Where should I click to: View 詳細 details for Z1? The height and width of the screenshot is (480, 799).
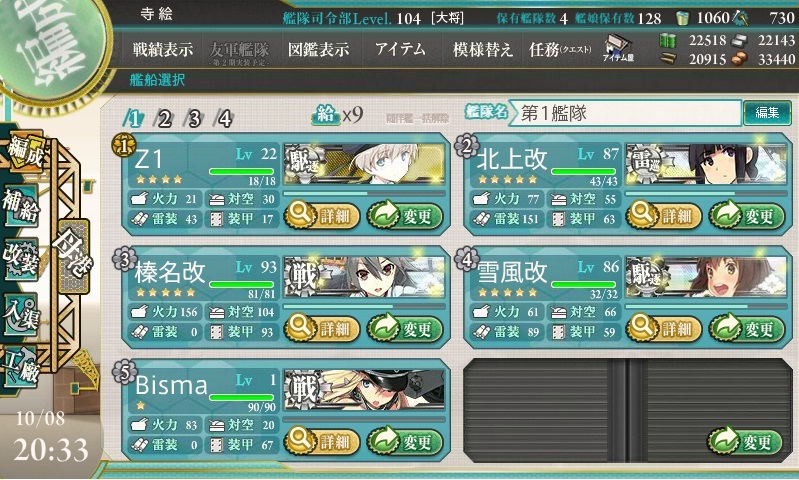pyautogui.click(x=322, y=216)
